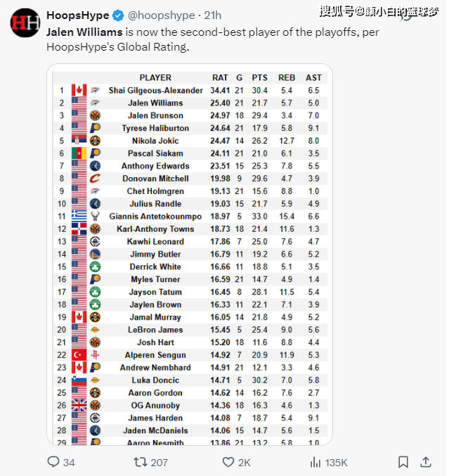Repost the tweet with retweet icon
This screenshot has width=449, height=476.
pos(139,462)
